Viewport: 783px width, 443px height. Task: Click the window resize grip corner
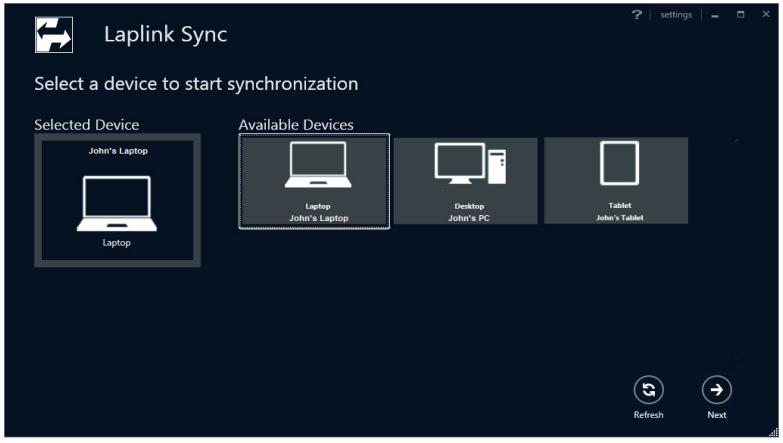click(x=774, y=433)
